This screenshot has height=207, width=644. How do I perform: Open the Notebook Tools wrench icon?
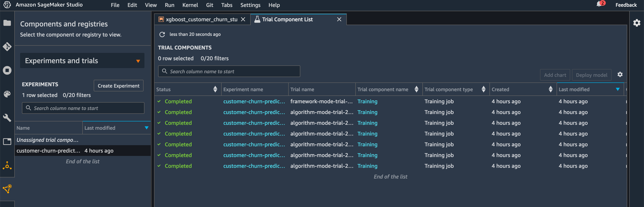(x=7, y=118)
